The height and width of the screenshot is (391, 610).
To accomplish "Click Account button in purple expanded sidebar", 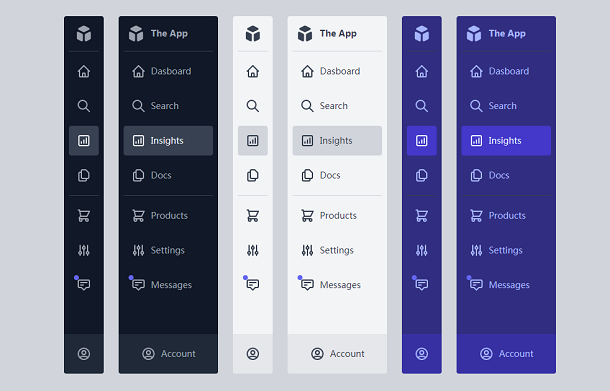I will tap(506, 354).
